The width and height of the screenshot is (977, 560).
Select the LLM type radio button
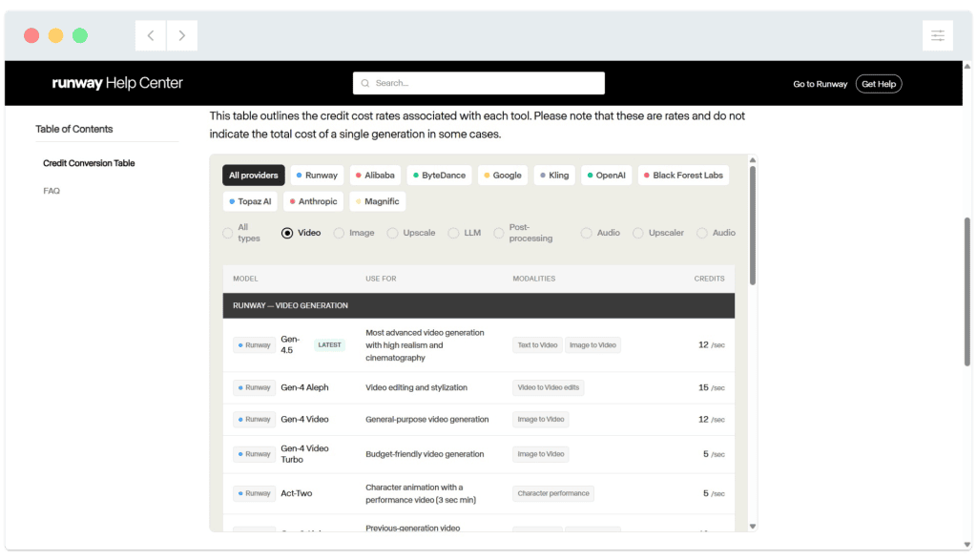tap(453, 233)
